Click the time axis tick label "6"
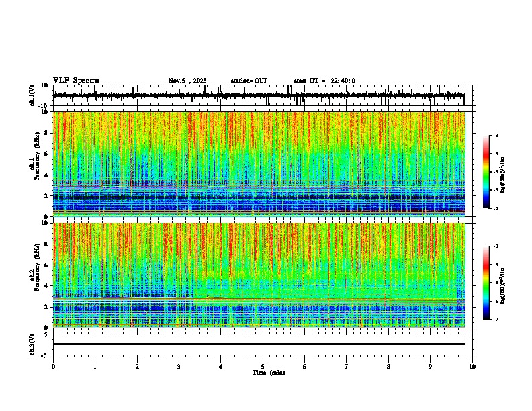The width and height of the screenshot is (532, 411). [305, 367]
